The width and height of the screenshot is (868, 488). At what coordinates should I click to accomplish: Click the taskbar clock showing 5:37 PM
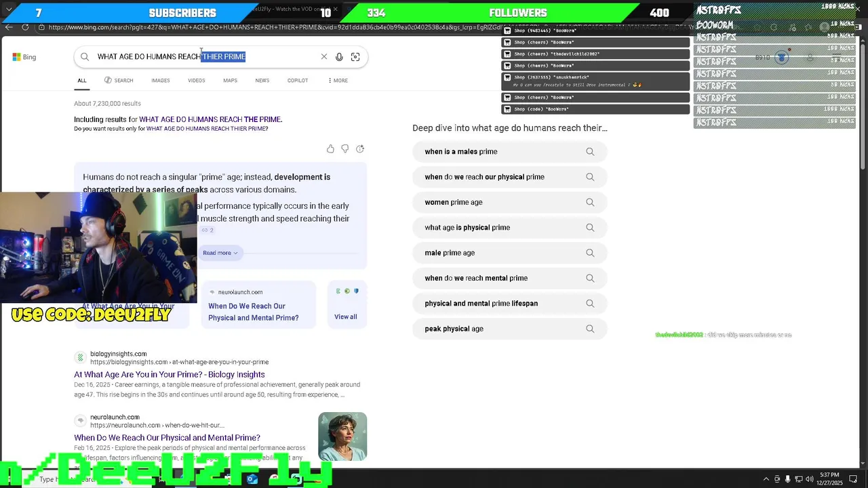tap(829, 479)
